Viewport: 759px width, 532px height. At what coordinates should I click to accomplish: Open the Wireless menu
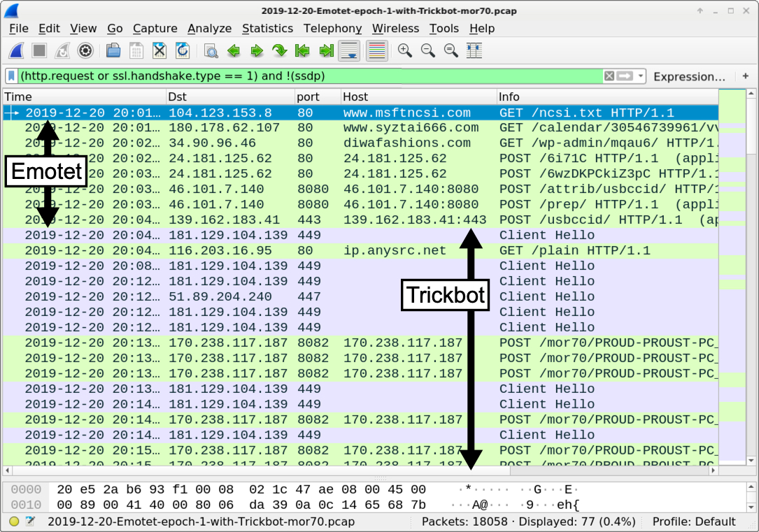click(x=395, y=29)
